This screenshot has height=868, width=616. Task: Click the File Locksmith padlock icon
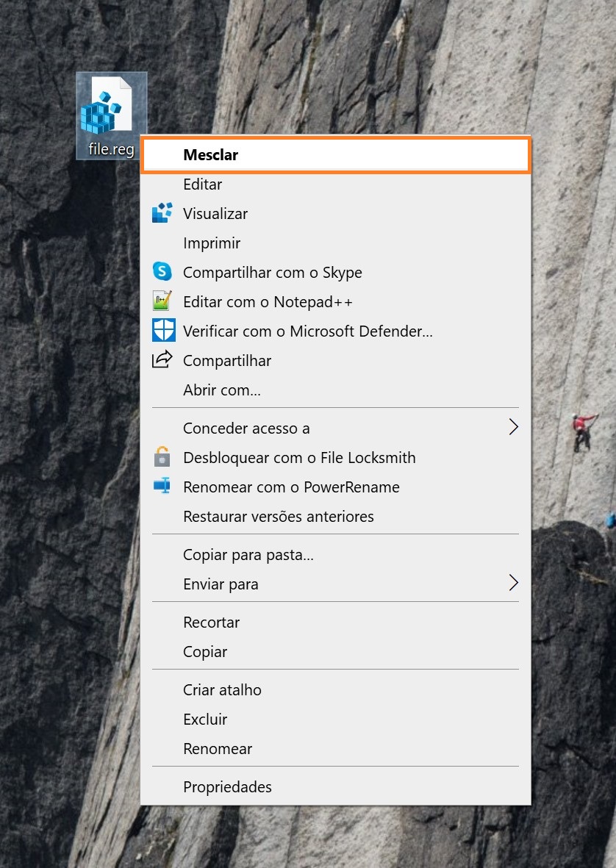point(162,457)
